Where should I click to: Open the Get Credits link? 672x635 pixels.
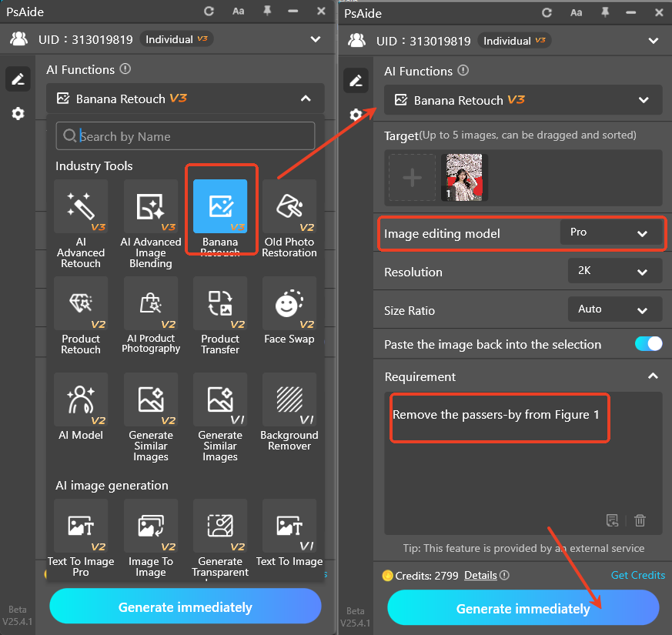coord(638,575)
